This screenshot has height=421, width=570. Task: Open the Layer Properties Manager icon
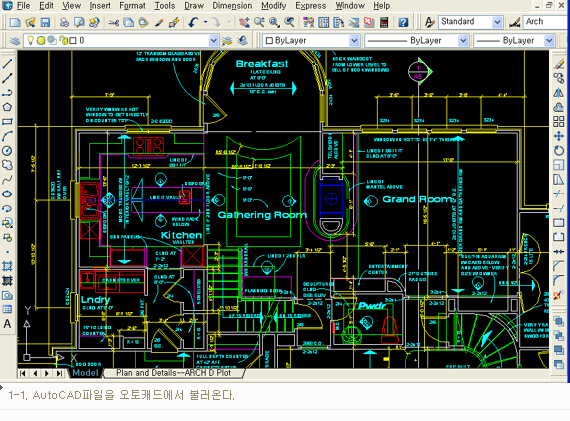(15, 40)
